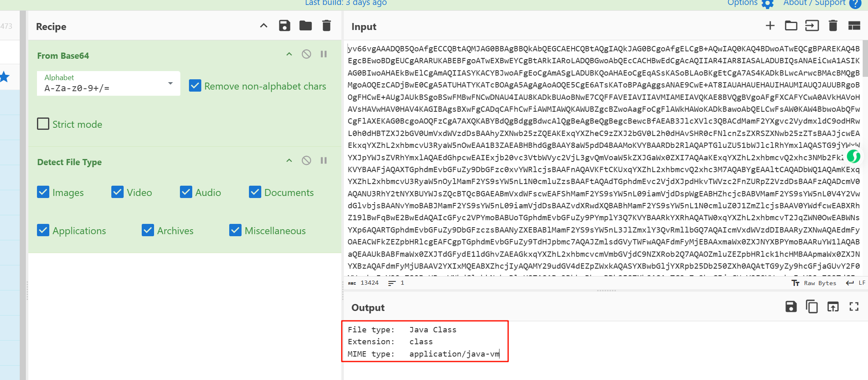Uncheck Remove non-alphabet chars
The height and width of the screenshot is (380, 868).
pyautogui.click(x=195, y=86)
